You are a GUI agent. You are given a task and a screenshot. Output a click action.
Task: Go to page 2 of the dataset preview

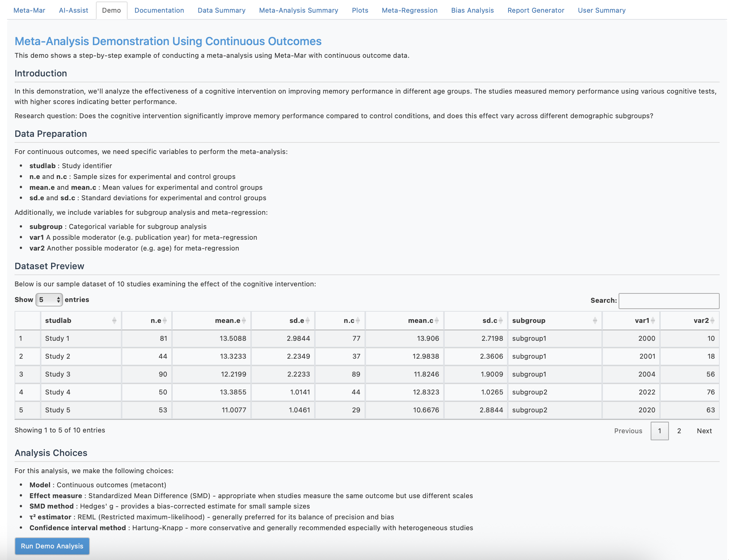[x=679, y=431]
